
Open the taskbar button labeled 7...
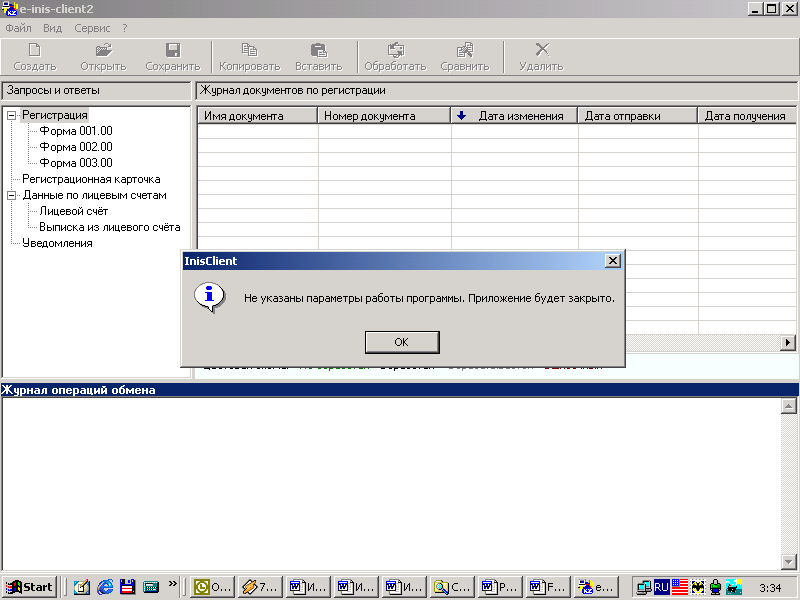click(260, 587)
